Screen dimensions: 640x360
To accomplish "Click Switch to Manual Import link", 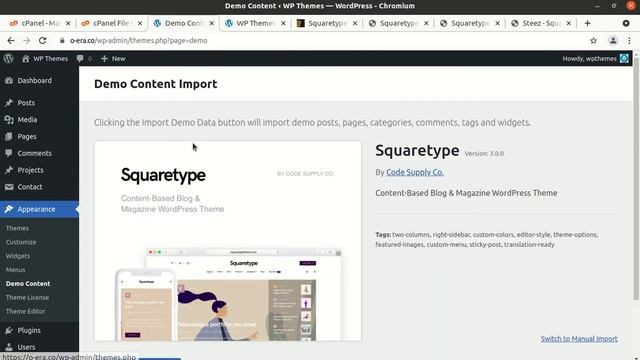I will [x=579, y=339].
